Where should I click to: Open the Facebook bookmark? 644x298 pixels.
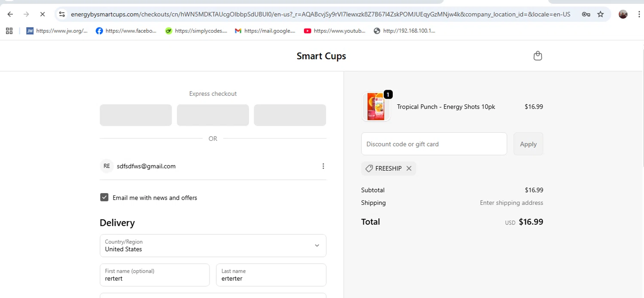[x=126, y=31]
